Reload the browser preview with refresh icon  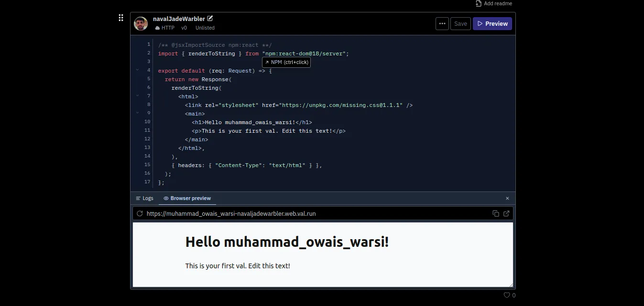coord(140,213)
